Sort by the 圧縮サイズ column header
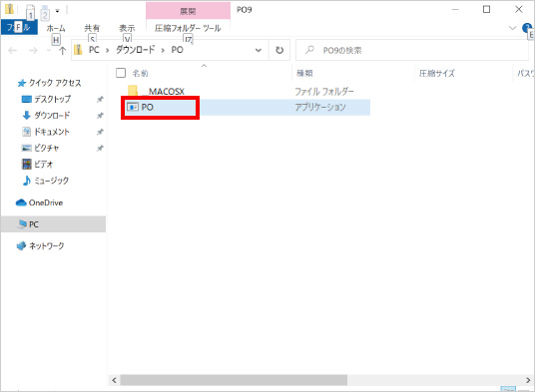Viewport: 535px width, 392px height. [437, 73]
